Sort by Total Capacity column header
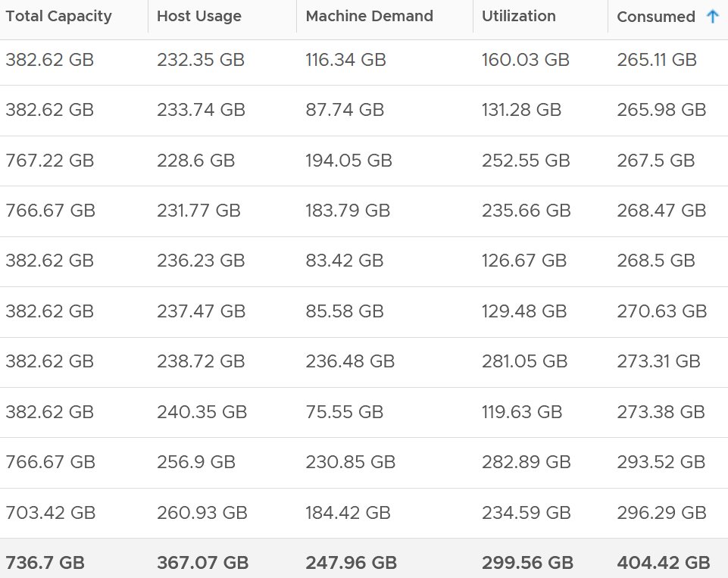 (x=58, y=16)
